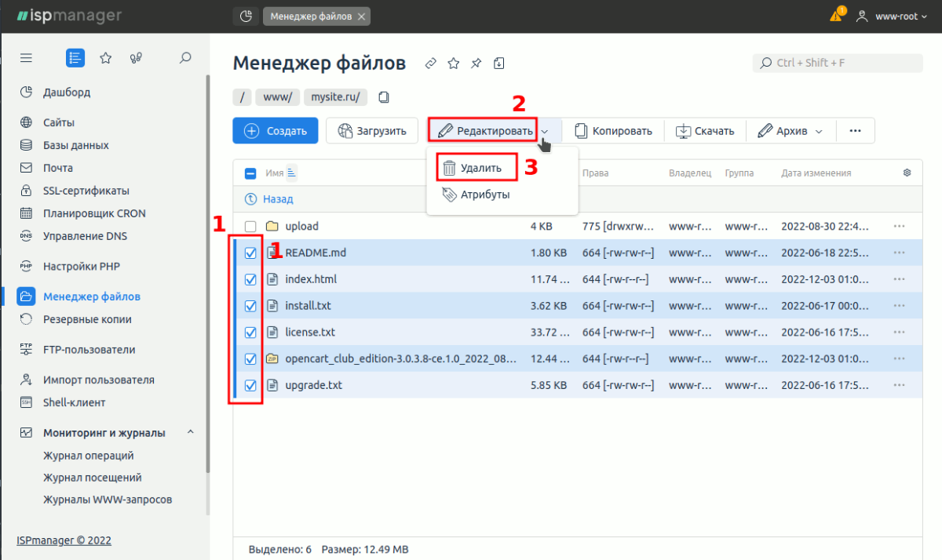Toggle the hamburger menu icon
Viewport: 942px width, 560px height.
pyautogui.click(x=26, y=57)
